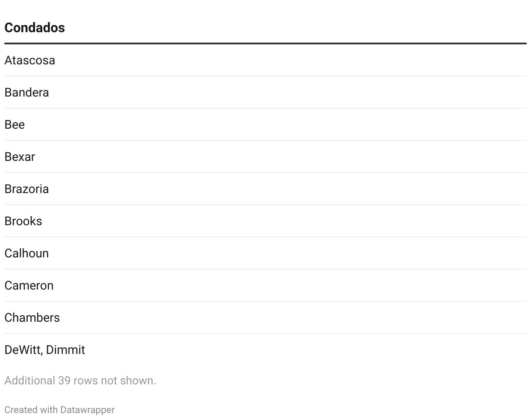The width and height of the screenshot is (531, 420).
Task: Select the Calhoun row
Action: point(27,253)
